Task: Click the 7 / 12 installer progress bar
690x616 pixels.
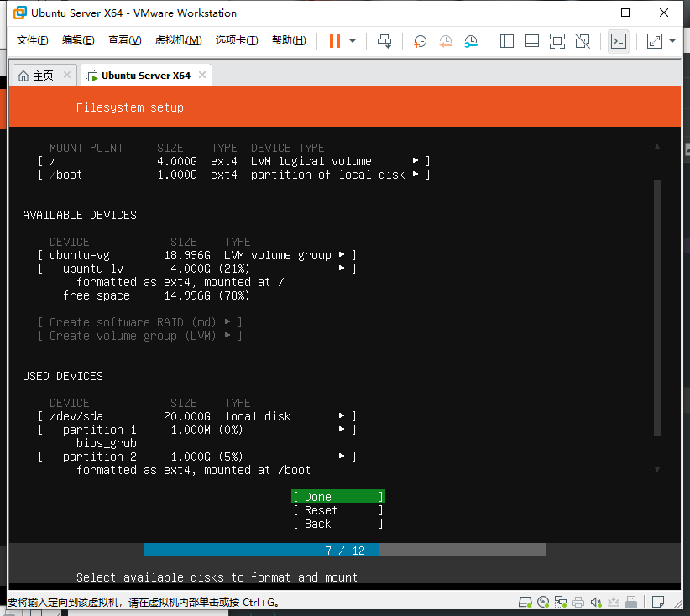Action: (x=345, y=550)
